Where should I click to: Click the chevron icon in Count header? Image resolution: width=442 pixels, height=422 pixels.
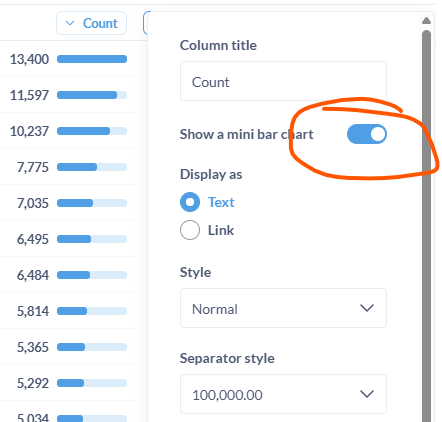pos(70,23)
